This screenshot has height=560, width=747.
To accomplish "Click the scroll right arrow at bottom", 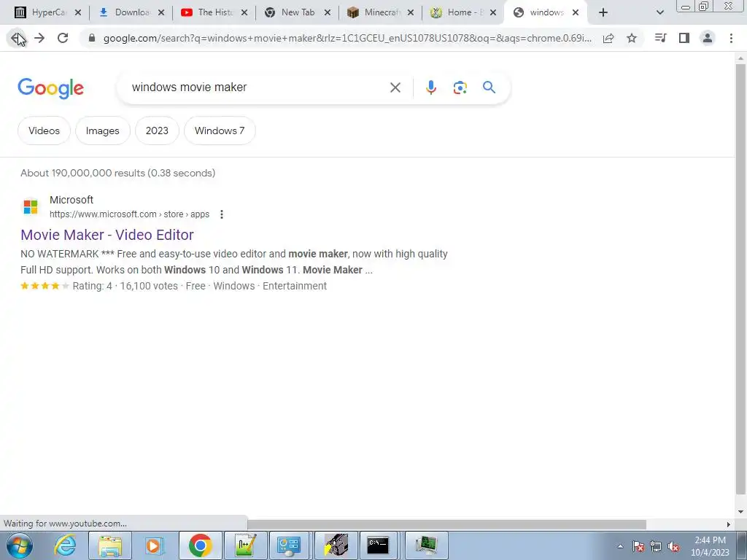I will click(729, 524).
